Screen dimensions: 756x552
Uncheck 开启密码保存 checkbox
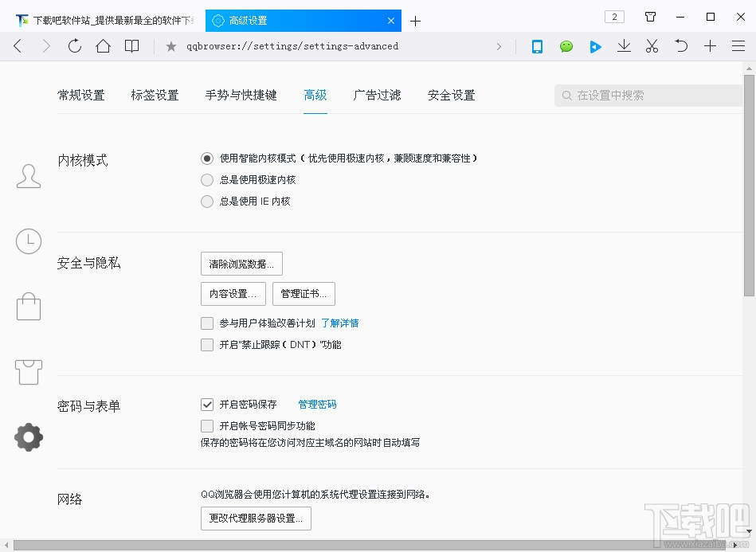[207, 405]
